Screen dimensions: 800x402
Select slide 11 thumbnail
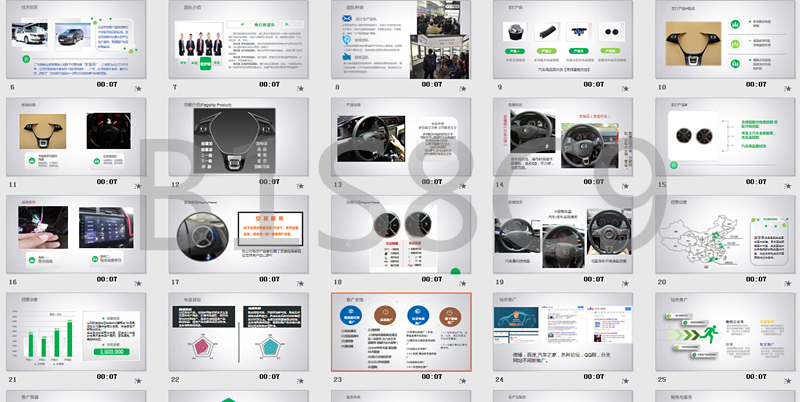76,137
